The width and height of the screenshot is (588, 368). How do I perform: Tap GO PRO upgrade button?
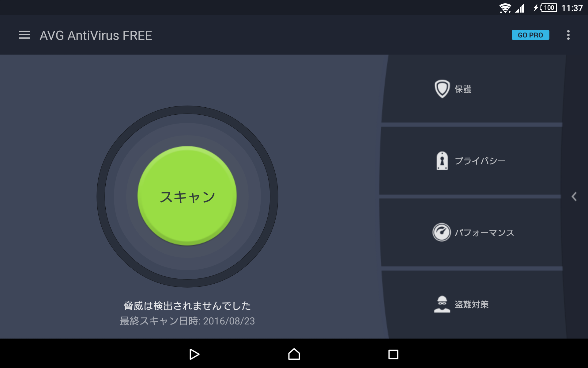pos(530,35)
